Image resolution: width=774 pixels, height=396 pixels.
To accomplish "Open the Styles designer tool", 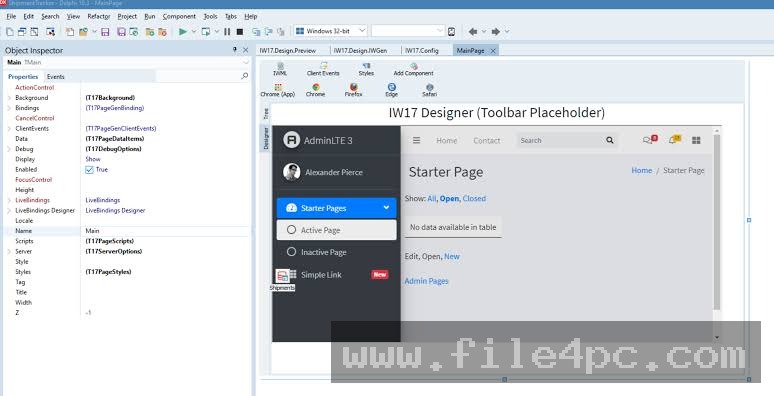I will 366,69.
